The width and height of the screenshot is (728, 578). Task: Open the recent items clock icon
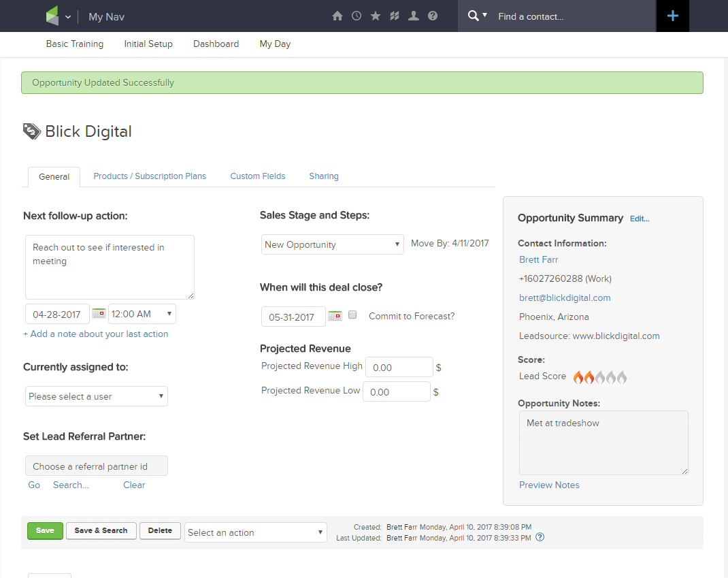click(x=357, y=16)
